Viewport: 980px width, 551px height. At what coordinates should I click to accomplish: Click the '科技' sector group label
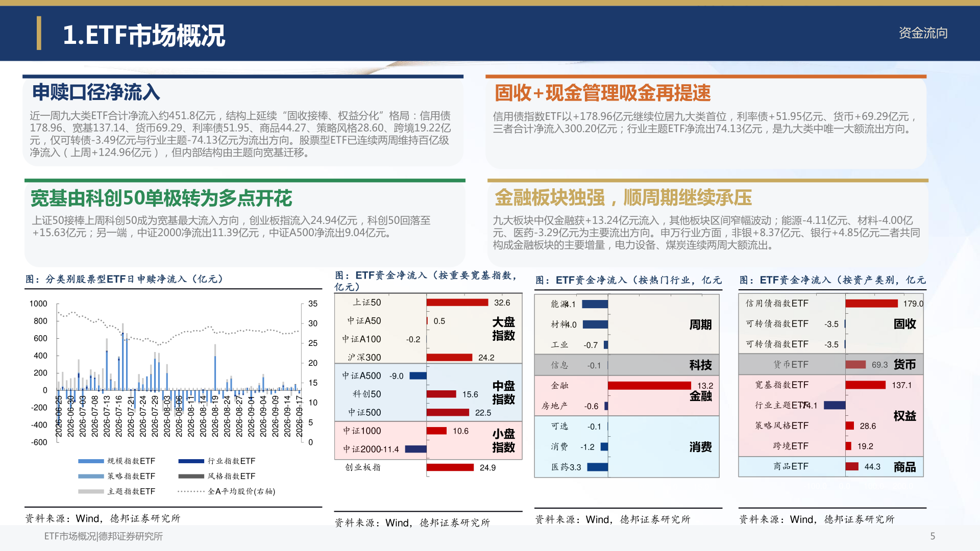point(700,365)
